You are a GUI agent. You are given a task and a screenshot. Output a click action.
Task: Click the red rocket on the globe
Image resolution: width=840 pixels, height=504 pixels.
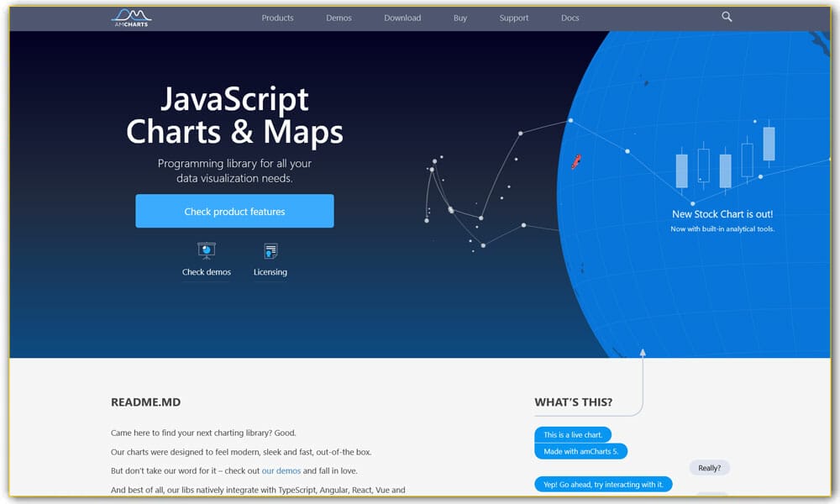tap(576, 161)
